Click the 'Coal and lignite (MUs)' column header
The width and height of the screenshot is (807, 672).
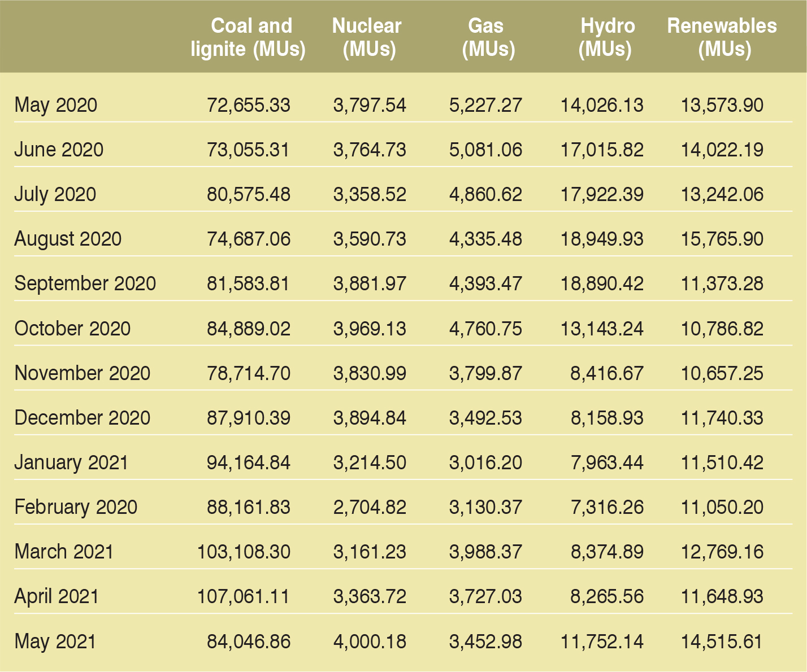pyautogui.click(x=249, y=37)
